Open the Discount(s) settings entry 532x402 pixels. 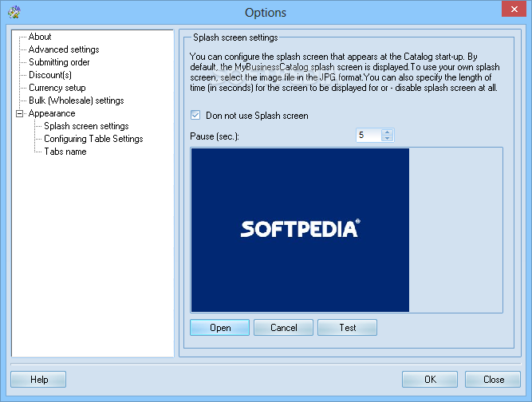pyautogui.click(x=50, y=75)
